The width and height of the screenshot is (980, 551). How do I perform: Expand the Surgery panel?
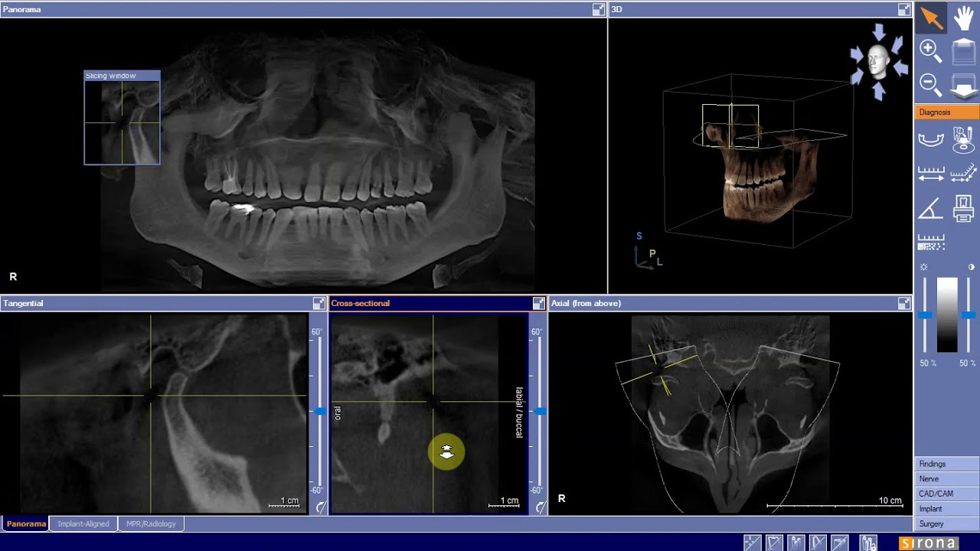tap(947, 523)
